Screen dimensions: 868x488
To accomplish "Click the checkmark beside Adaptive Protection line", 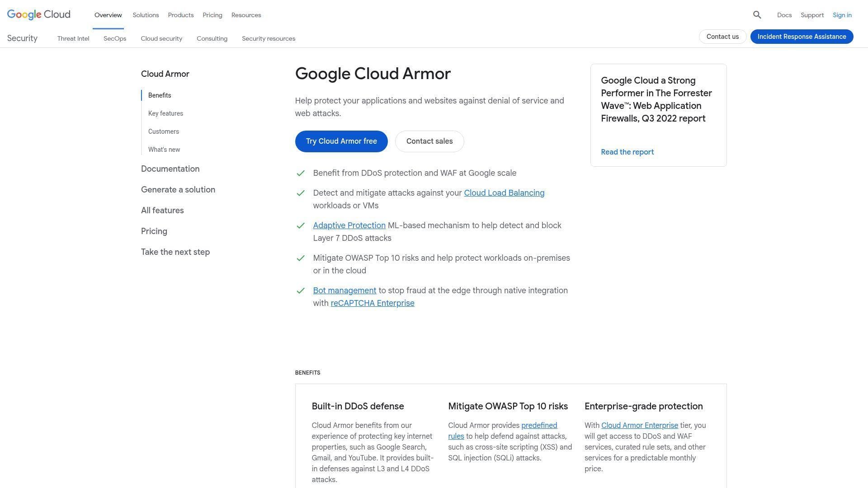I will tap(301, 225).
